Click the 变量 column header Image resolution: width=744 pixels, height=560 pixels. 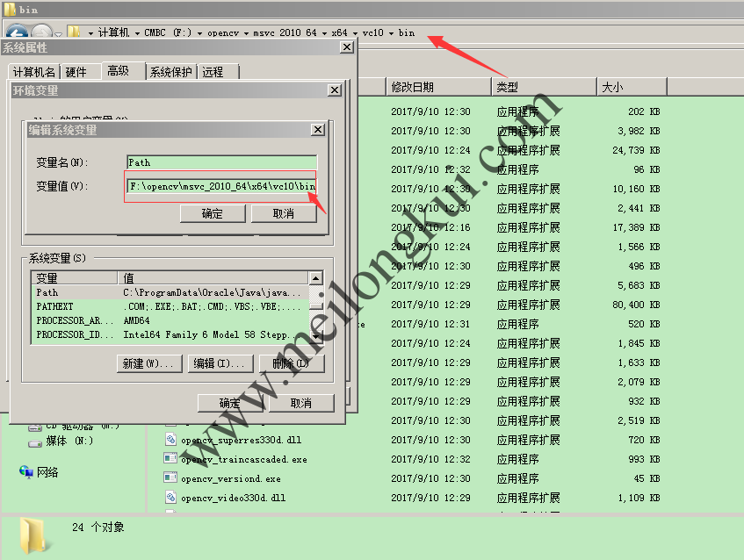pos(75,278)
